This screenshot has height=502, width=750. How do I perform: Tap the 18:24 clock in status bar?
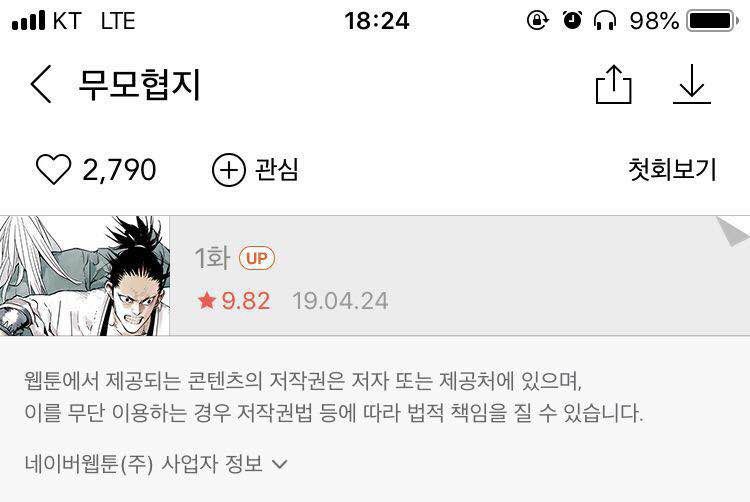[376, 21]
